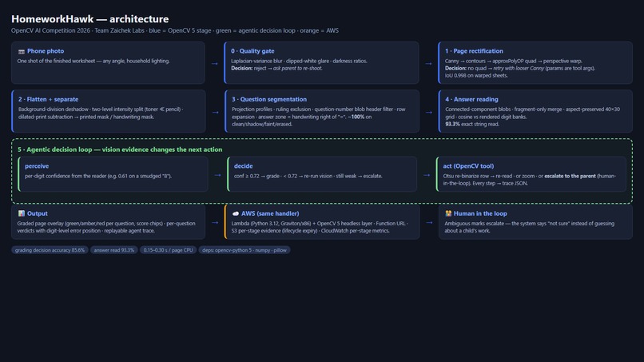
Task: Click 'Laplacian-variance blur' description line
Action: (x=299, y=62)
